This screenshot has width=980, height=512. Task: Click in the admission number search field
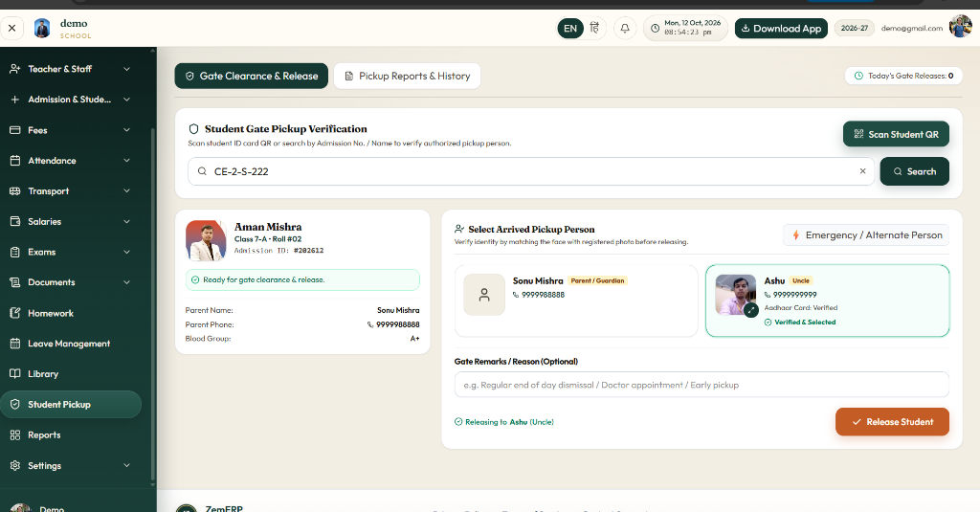point(531,171)
